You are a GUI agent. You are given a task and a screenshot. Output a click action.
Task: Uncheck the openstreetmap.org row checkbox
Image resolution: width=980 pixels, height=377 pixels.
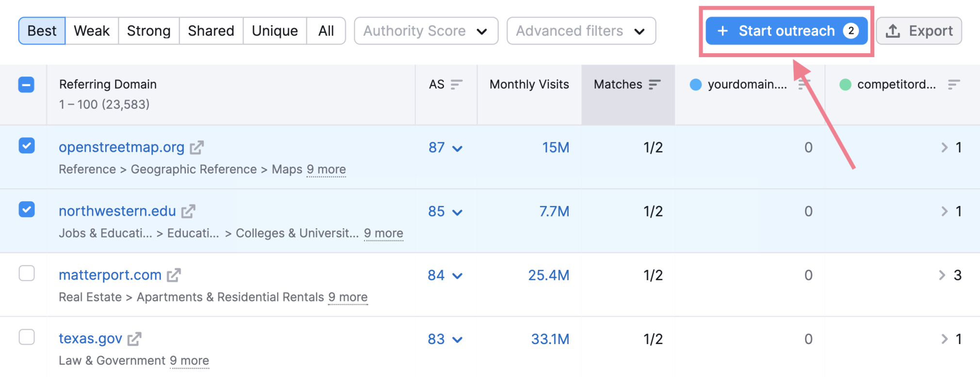[x=26, y=145]
